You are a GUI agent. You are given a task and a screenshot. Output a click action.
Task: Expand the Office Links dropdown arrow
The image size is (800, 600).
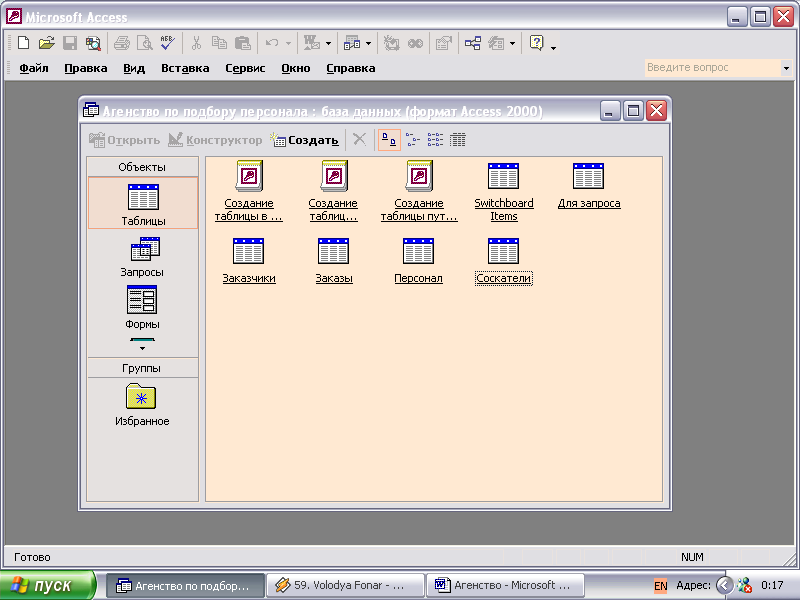point(327,43)
